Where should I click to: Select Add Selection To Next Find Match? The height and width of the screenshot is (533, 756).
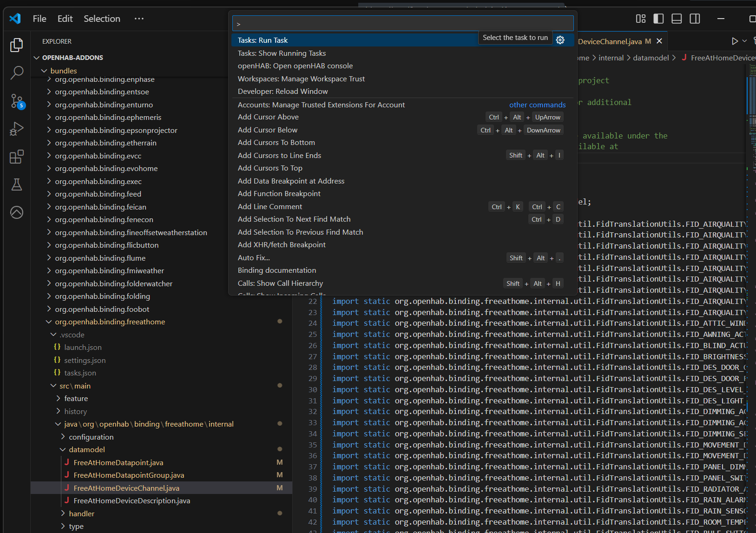(403, 219)
